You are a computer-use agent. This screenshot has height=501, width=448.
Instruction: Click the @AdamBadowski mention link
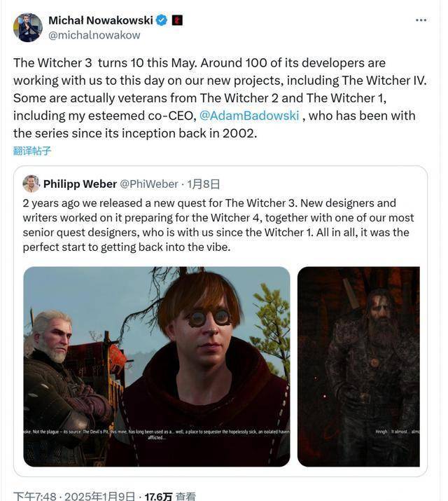tap(249, 116)
